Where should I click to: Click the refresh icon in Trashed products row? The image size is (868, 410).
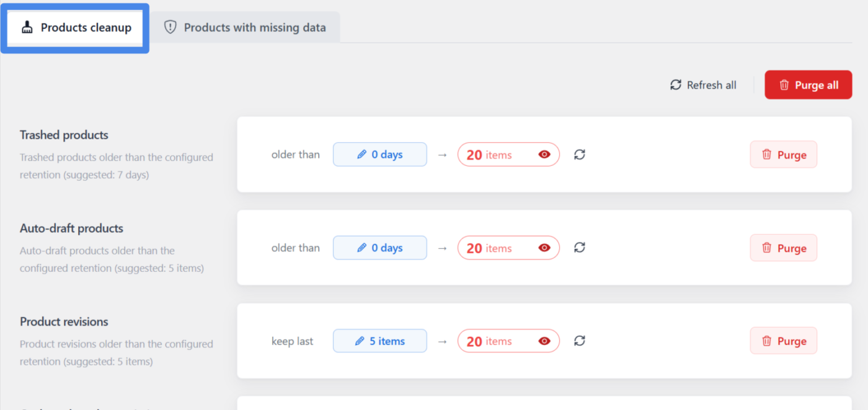[x=580, y=154]
